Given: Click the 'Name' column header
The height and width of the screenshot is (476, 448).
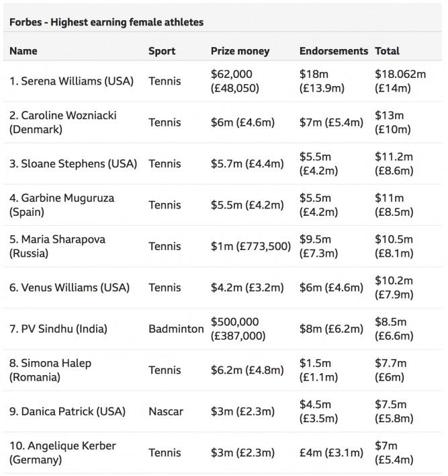Looking at the screenshot, I should point(24,50).
